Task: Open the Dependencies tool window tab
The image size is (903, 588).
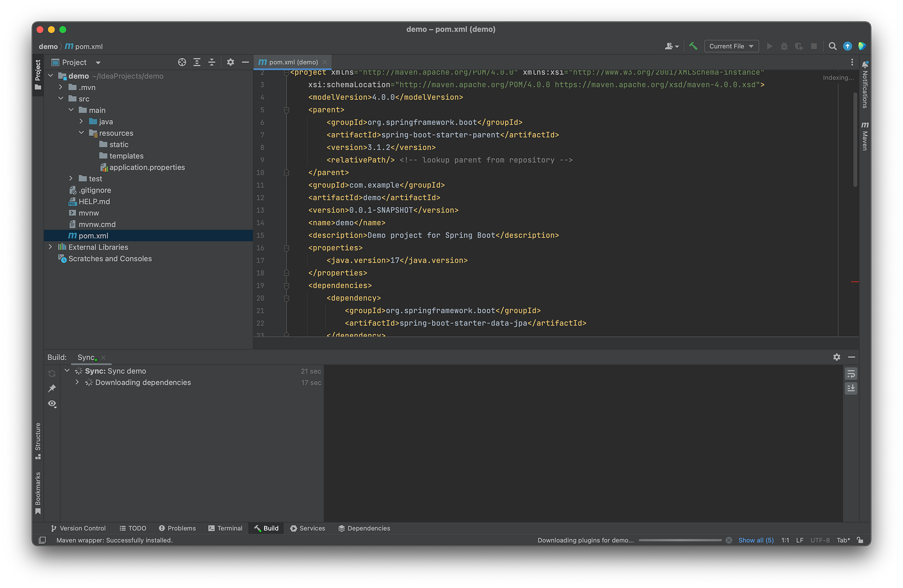Action: 364,528
